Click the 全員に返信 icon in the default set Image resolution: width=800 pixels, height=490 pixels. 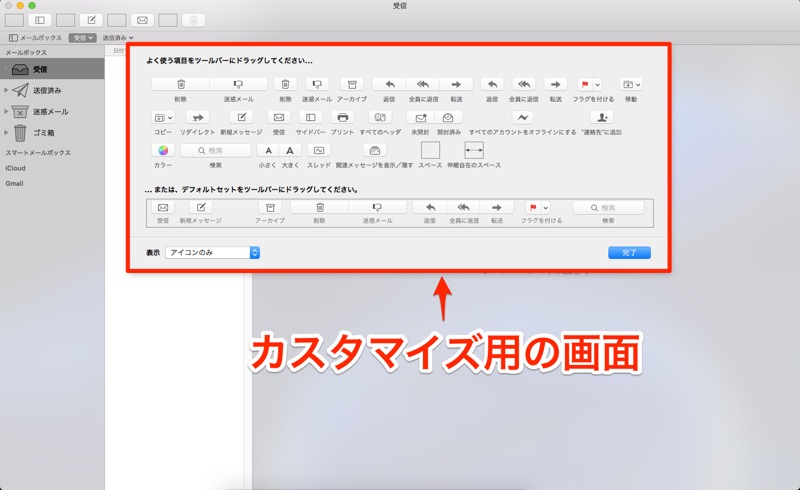(463, 207)
